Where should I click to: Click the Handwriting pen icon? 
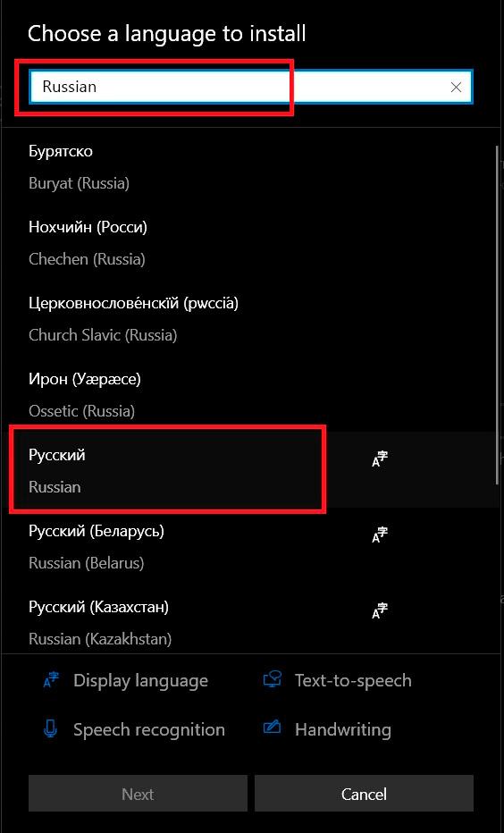click(272, 728)
